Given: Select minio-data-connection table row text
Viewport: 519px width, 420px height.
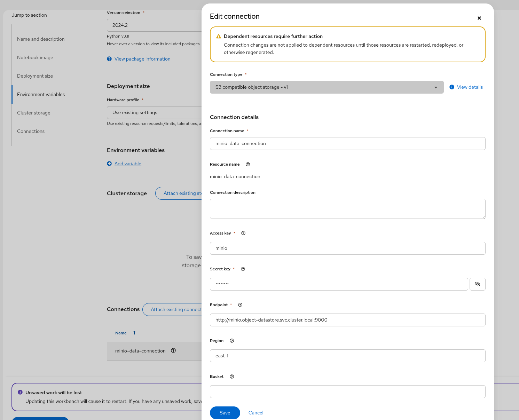Looking at the screenshot, I should 140,351.
